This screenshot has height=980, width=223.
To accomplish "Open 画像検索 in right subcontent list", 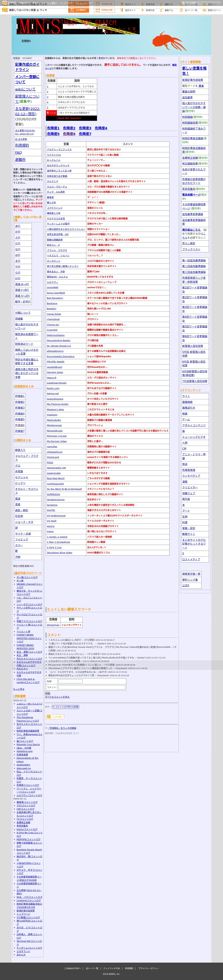I will tap(187, 402).
